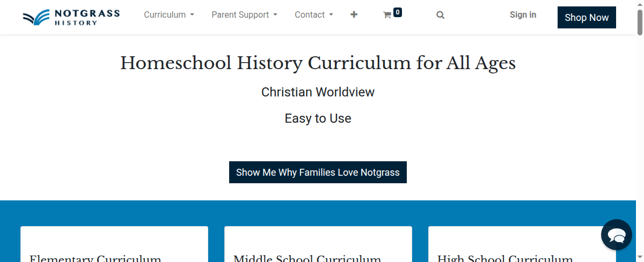This screenshot has height=262, width=644.
Task: Expand the Parent Support dropdown
Action: click(244, 15)
